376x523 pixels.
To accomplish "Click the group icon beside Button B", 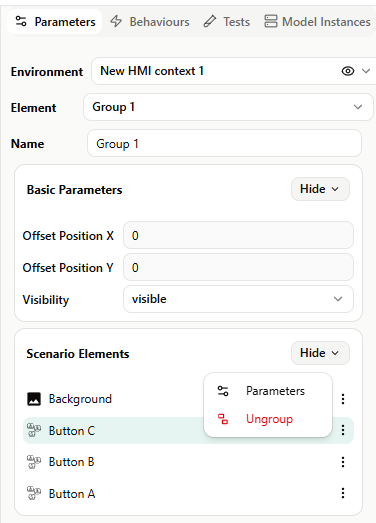I will [34, 462].
